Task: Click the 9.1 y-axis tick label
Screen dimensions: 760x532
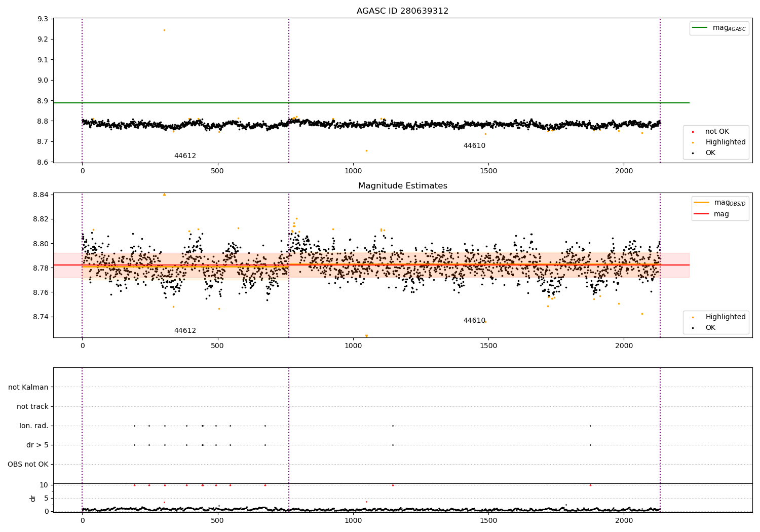Action: click(43, 60)
